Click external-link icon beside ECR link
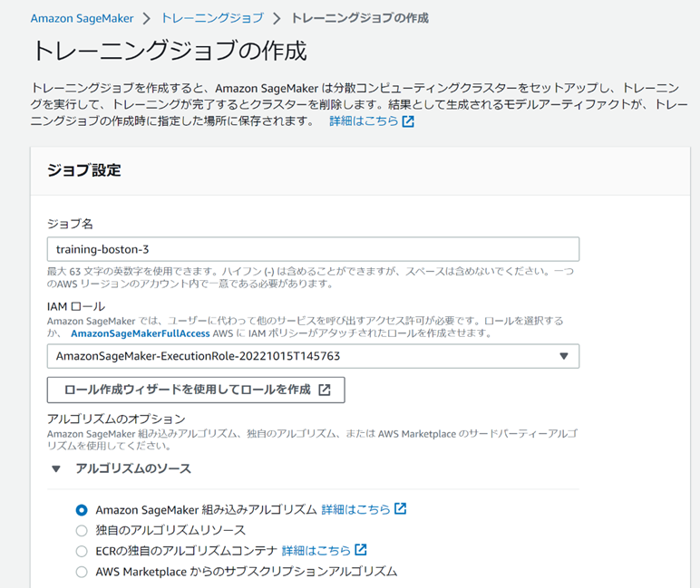Screen dimensions: 700x588 point(361,550)
